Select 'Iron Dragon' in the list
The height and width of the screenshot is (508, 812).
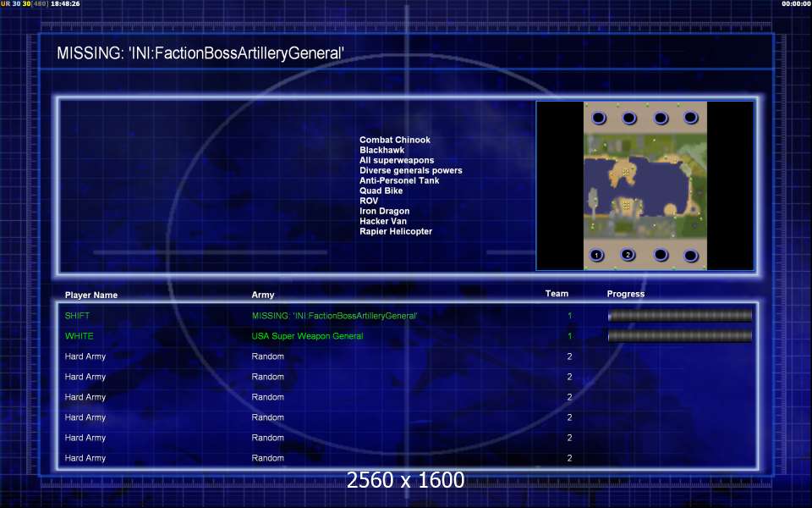tap(384, 211)
